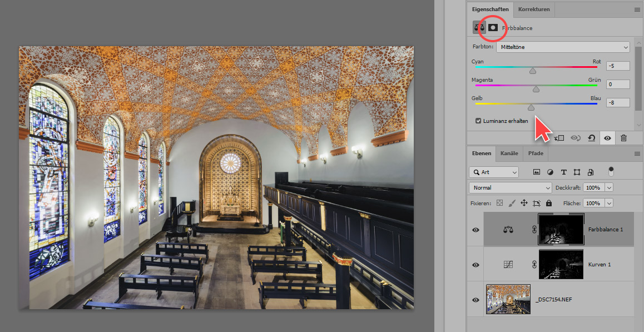Viewport: 644px width, 332px height.
Task: Switch to the Korrekturen tab
Action: 533,9
